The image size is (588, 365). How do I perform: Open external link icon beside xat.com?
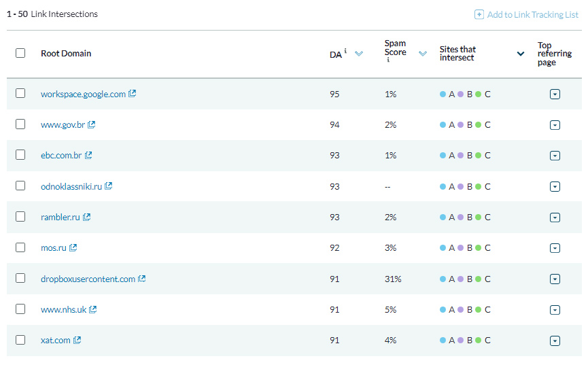click(77, 340)
